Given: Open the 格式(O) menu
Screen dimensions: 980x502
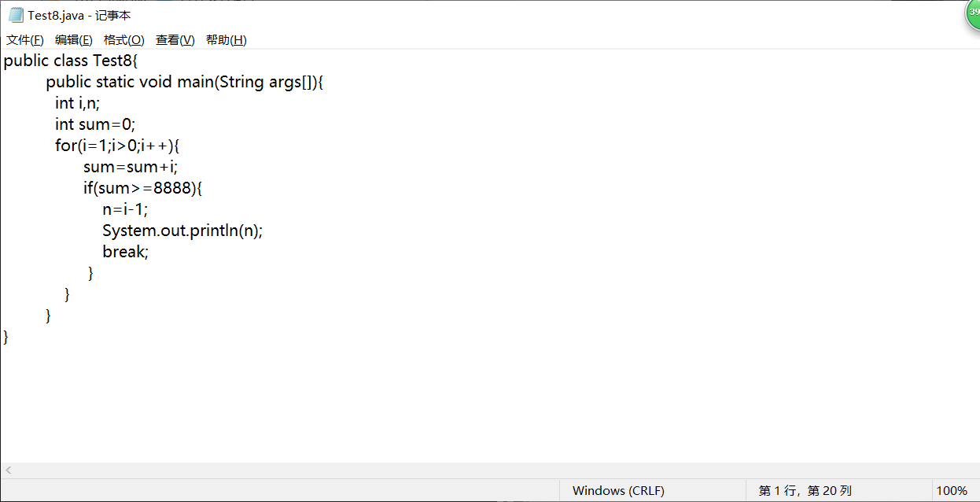Looking at the screenshot, I should coord(124,40).
